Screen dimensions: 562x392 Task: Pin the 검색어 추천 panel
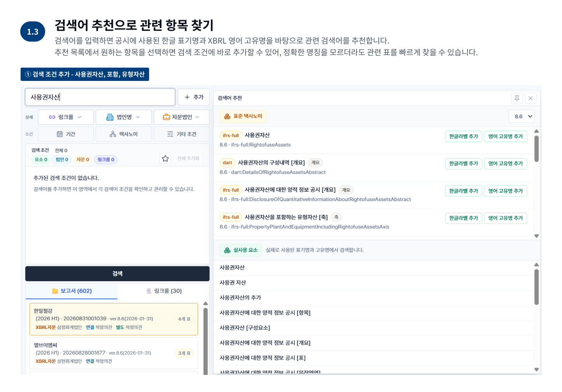(517, 98)
